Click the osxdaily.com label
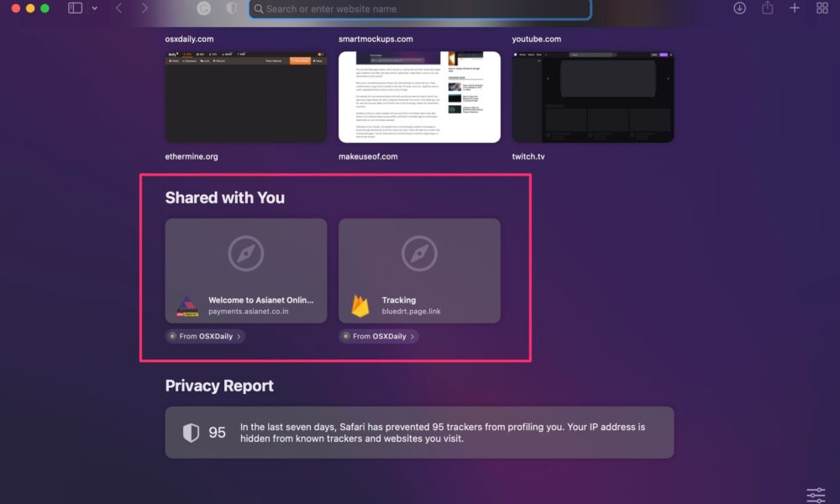Image resolution: width=840 pixels, height=504 pixels. point(189,39)
